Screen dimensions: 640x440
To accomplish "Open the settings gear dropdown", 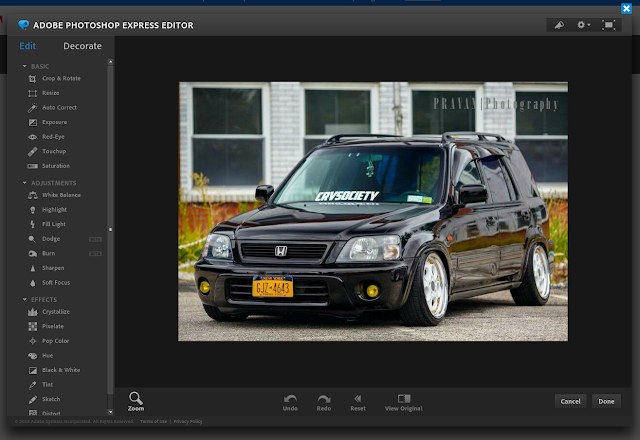I will coord(584,25).
